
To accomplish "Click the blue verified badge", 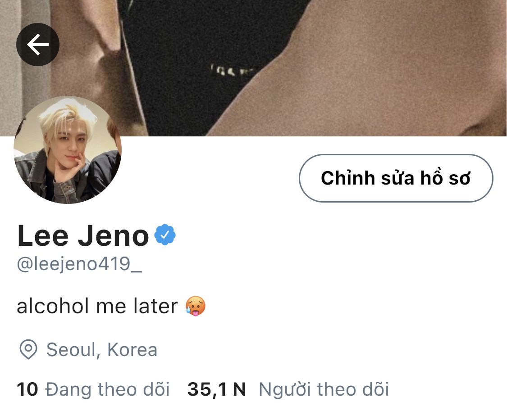I will pos(165,235).
